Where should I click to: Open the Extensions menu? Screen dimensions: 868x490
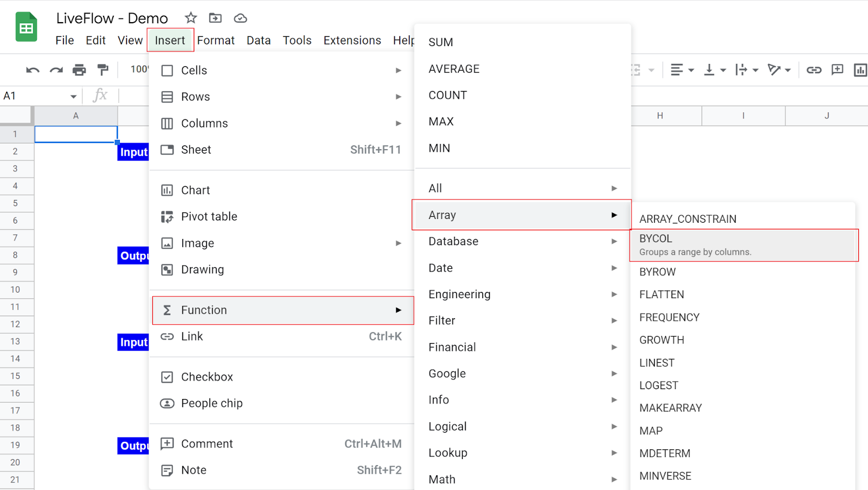352,40
